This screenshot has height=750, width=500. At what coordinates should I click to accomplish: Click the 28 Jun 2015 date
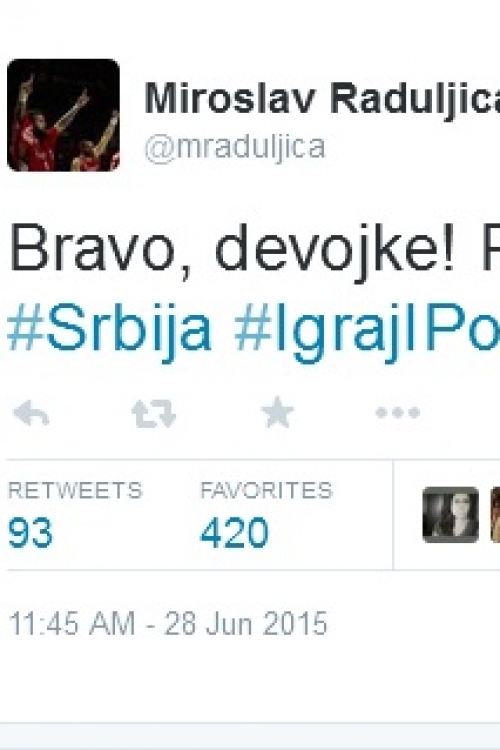click(x=245, y=624)
